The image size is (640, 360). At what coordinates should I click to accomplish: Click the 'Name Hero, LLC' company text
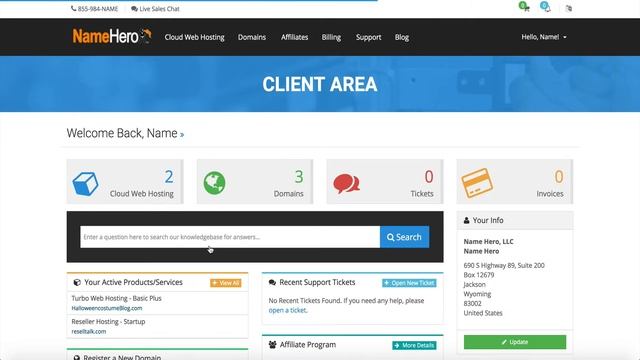[x=489, y=242]
